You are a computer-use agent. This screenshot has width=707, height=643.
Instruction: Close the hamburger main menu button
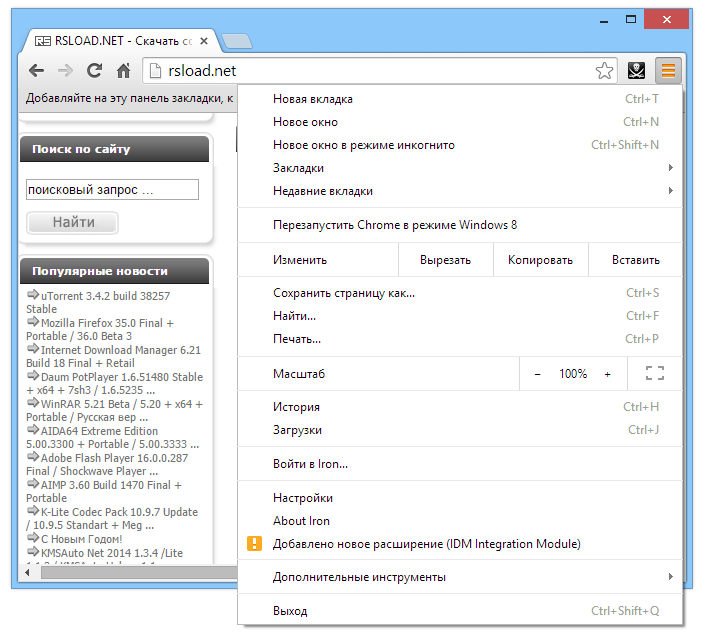coord(668,71)
